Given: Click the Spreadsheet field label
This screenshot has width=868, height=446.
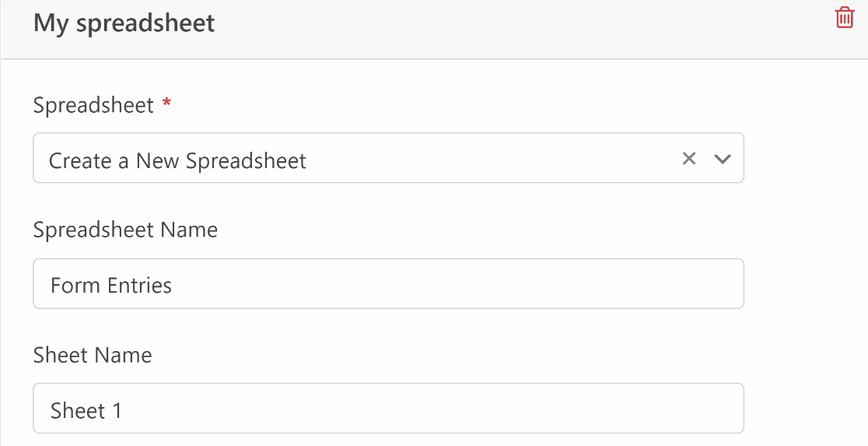Looking at the screenshot, I should [93, 105].
